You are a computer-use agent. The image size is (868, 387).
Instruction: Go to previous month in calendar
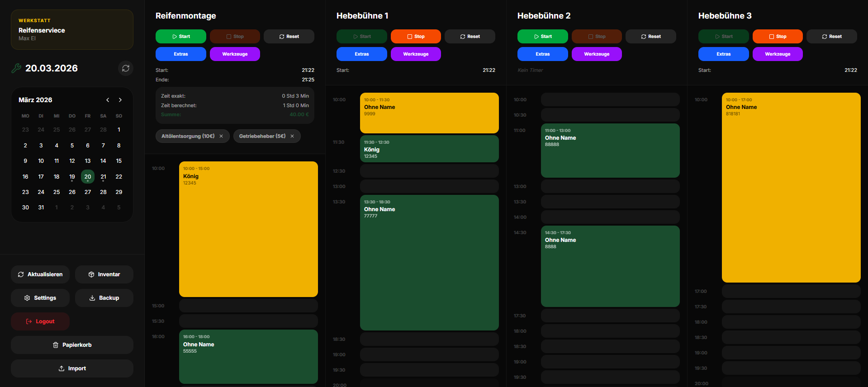coord(108,100)
